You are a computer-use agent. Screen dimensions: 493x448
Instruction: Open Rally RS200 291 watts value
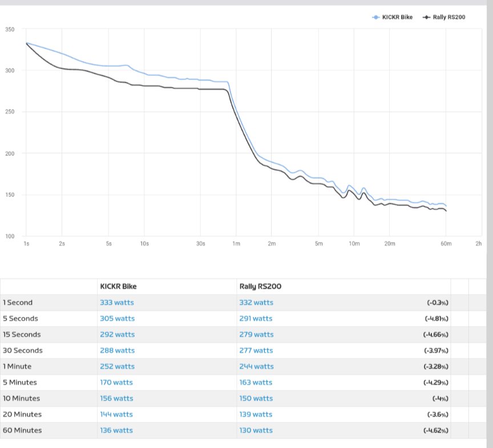click(256, 318)
